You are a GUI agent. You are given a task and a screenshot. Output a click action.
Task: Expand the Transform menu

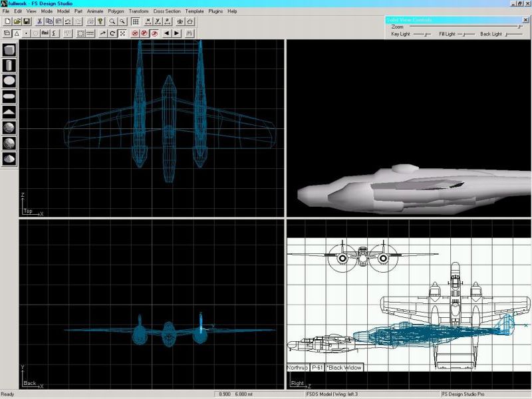[x=139, y=11]
